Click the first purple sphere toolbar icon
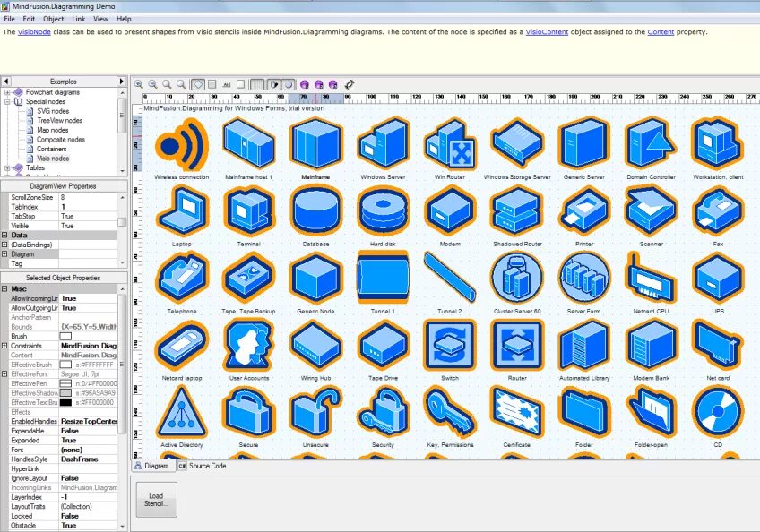The width and height of the screenshot is (760, 532). click(305, 84)
